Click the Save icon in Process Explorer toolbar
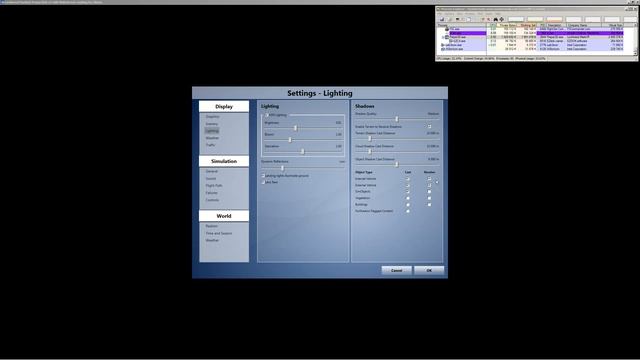The height and width of the screenshot is (360, 640). pyautogui.click(x=442, y=19)
